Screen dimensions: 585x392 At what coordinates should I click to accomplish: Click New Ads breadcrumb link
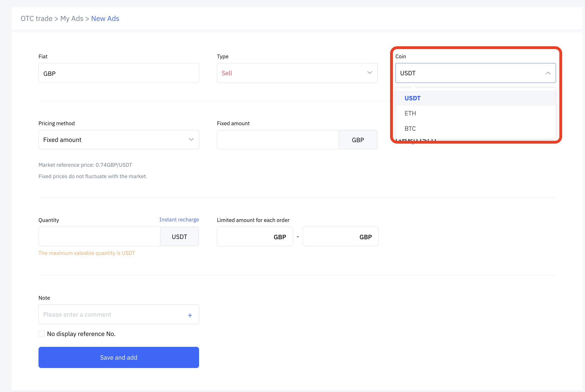105,18
